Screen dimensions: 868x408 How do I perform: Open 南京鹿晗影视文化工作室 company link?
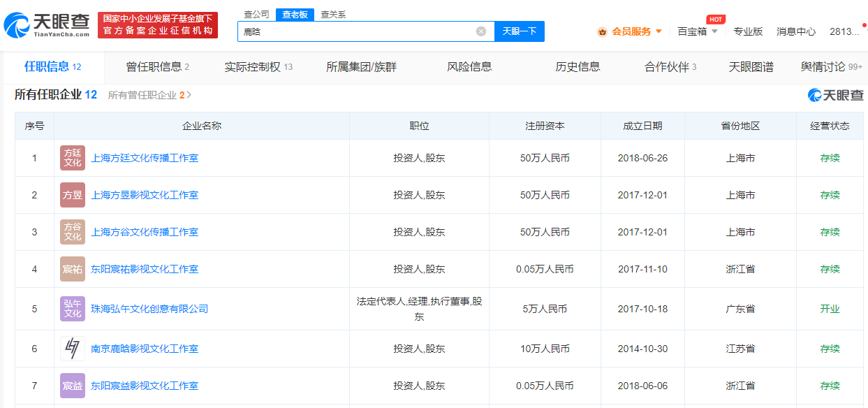pos(145,349)
